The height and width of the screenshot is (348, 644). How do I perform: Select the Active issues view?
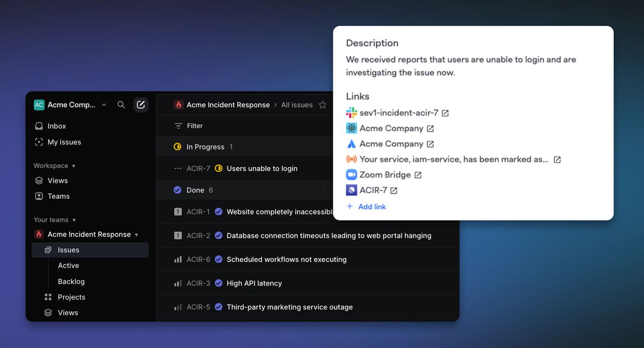click(x=68, y=266)
